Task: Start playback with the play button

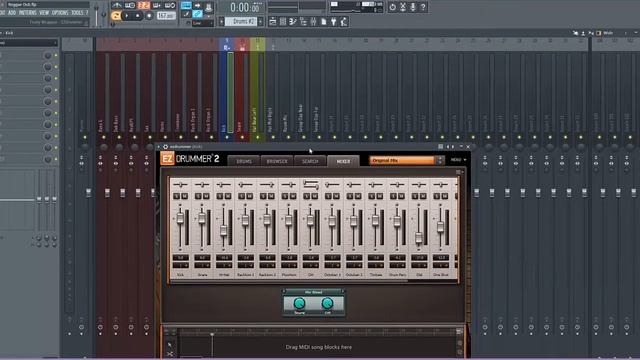Action: (x=127, y=16)
